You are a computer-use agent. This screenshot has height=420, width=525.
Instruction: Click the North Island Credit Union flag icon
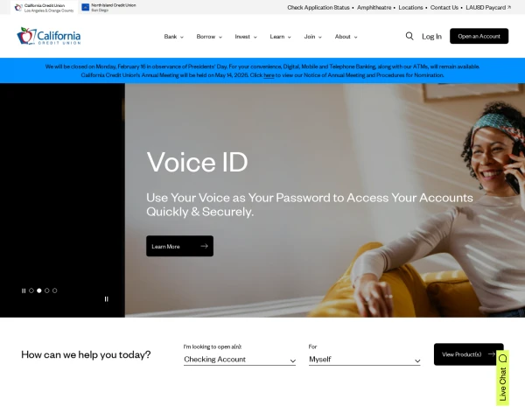pos(86,7)
